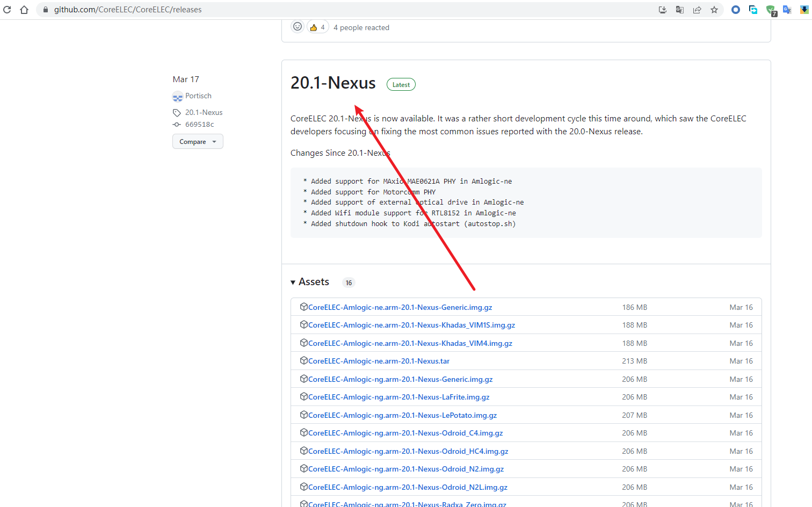
Task: Bookmark this page with the star icon
Action: click(x=714, y=10)
